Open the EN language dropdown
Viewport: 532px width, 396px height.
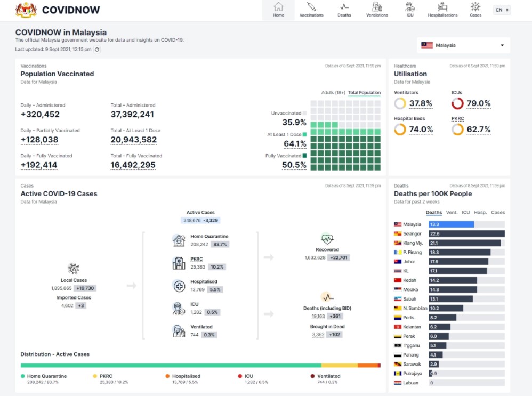click(502, 10)
